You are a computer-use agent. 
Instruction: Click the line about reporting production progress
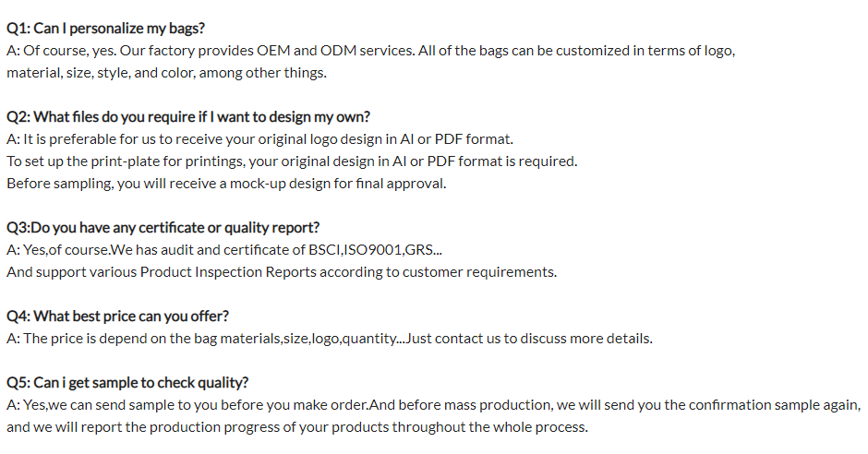click(296, 427)
